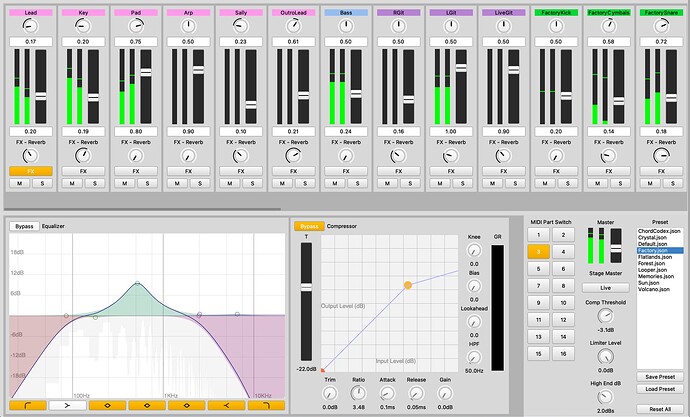This screenshot has width=690, height=417.
Task: Click the compressor Lookahead knob
Action: coord(474,322)
